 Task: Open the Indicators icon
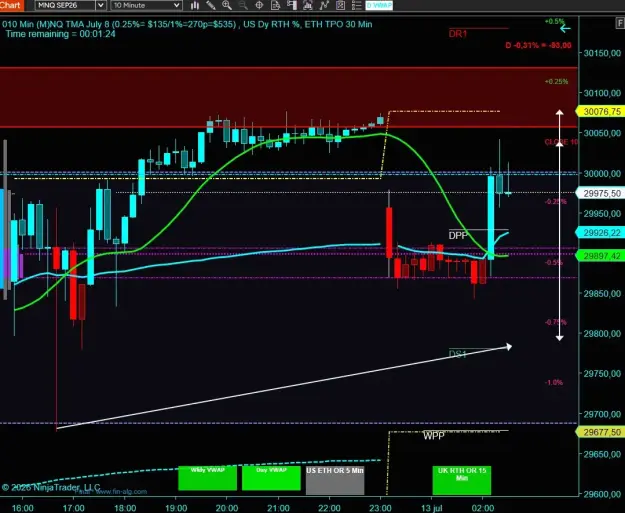click(308, 5)
